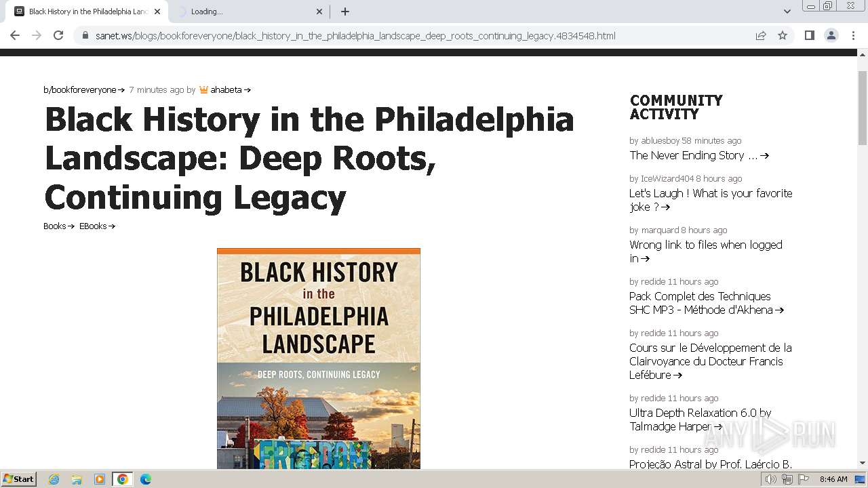Click 'by marquard 8 hours ago' text
868x488 pixels.
[678, 230]
